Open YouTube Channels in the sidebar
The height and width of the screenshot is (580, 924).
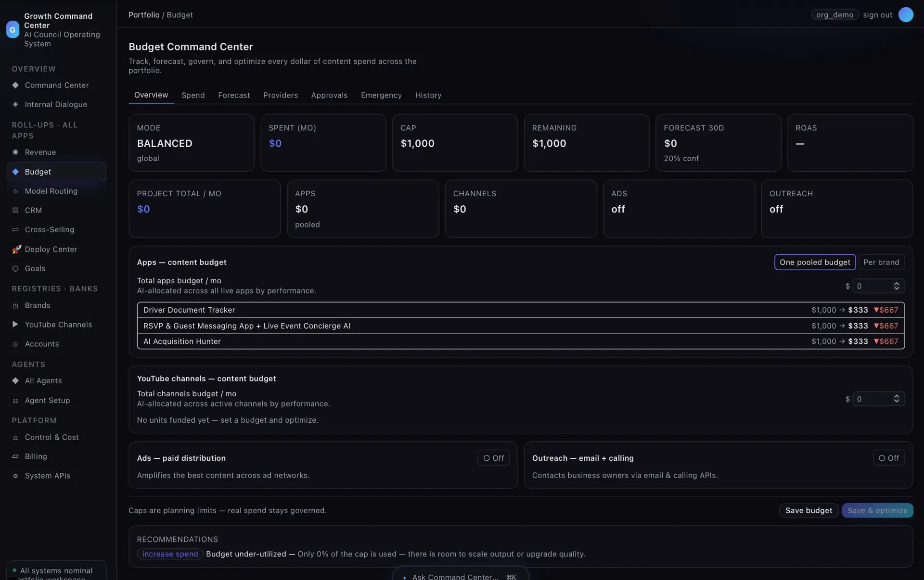click(x=57, y=325)
